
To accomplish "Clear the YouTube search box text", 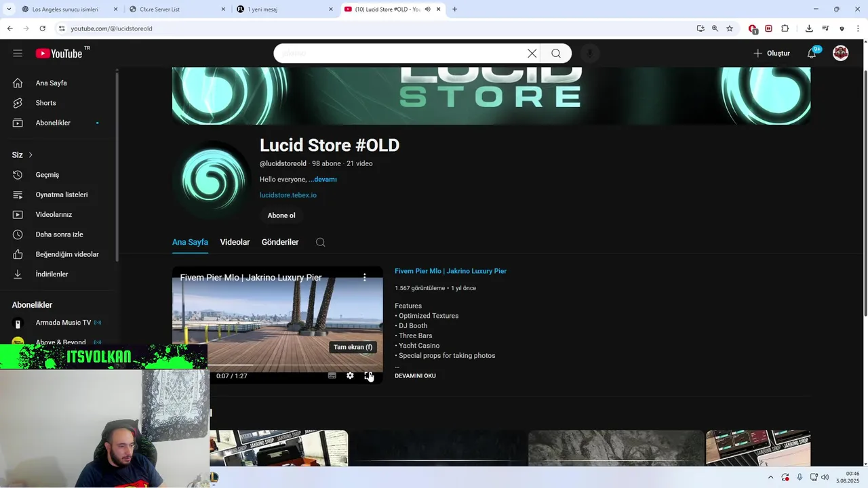I will coord(532,54).
